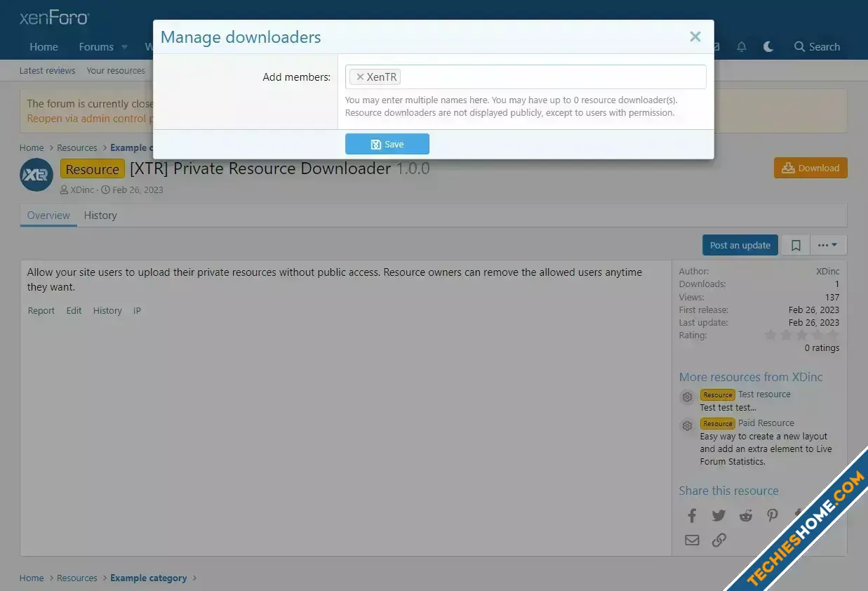Open the XTR resource avatar
The image size is (868, 591).
click(36, 175)
